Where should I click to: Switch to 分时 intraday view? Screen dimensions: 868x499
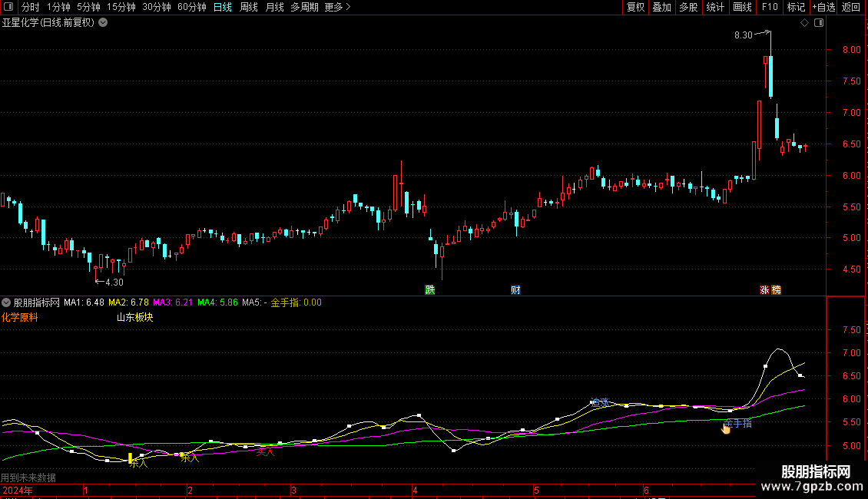tap(31, 7)
